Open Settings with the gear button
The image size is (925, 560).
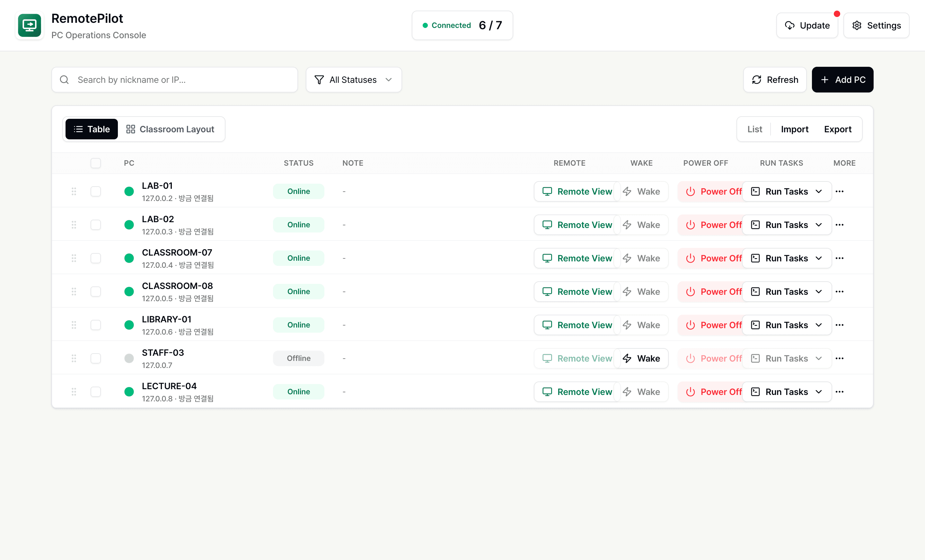click(876, 25)
